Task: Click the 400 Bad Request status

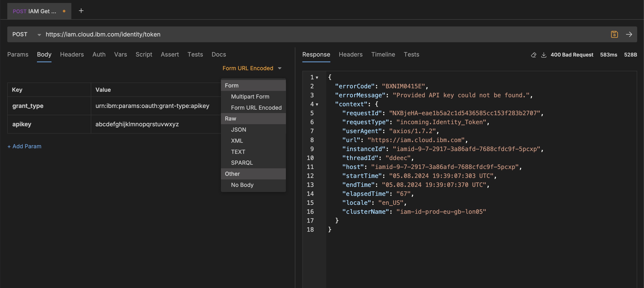Action: (x=572, y=55)
